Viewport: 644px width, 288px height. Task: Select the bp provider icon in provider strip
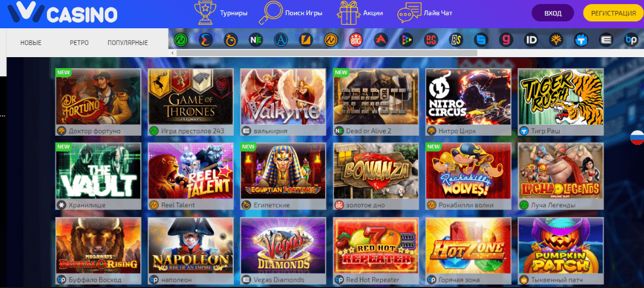[631, 40]
